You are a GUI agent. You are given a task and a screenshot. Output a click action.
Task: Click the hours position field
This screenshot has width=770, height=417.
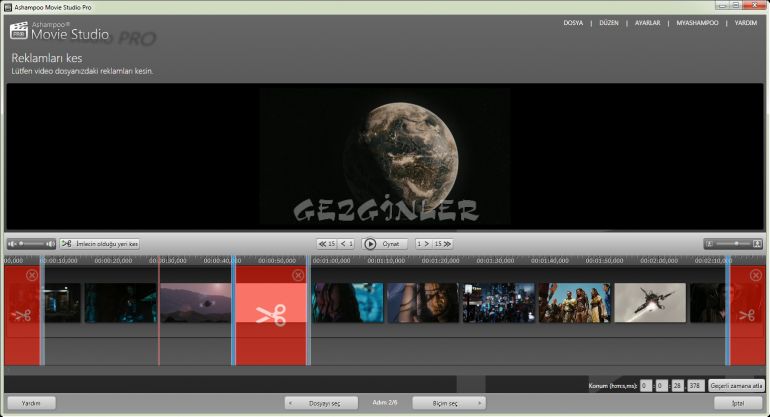pos(646,386)
